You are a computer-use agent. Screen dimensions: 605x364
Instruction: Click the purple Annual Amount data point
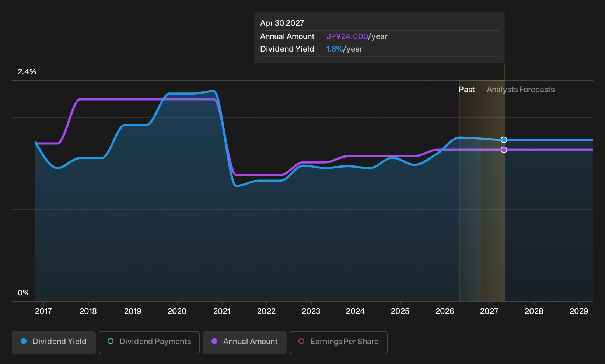point(504,150)
